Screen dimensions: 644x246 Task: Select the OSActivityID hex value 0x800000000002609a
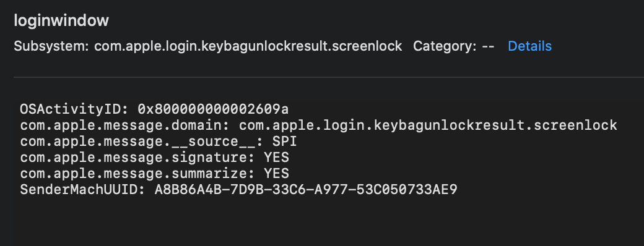(213, 109)
